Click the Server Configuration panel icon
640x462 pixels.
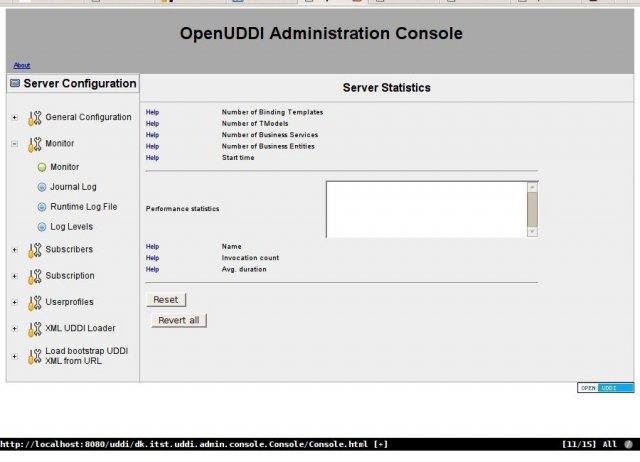point(15,83)
